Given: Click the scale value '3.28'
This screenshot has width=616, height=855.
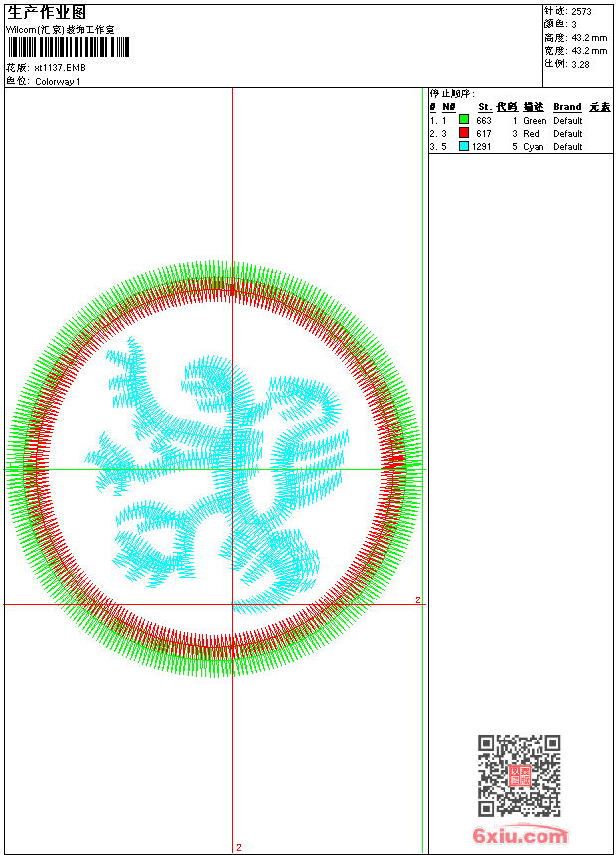Looking at the screenshot, I should pos(580,64).
